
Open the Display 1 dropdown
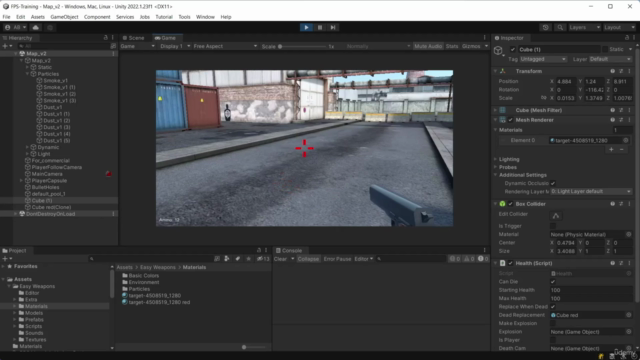click(175, 46)
